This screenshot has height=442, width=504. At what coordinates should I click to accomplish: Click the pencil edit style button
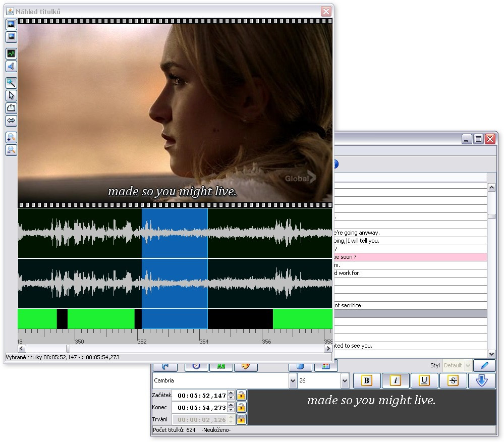pos(484,365)
